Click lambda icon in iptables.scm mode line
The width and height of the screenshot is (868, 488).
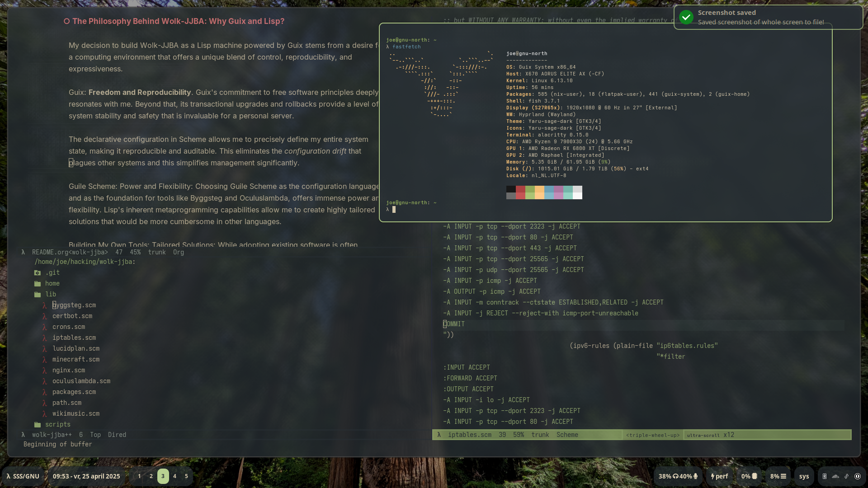click(439, 435)
